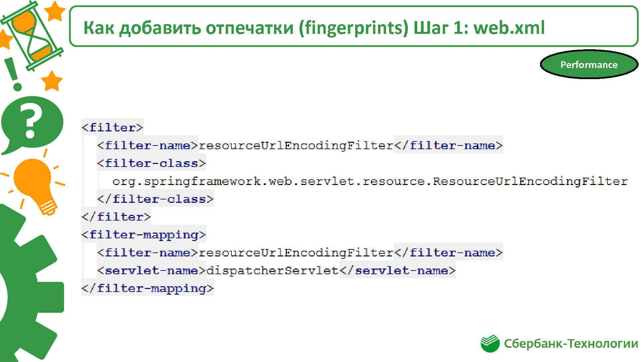Click the Сбербанк-Технологии company name text
644x362 pixels.
pyautogui.click(x=571, y=344)
